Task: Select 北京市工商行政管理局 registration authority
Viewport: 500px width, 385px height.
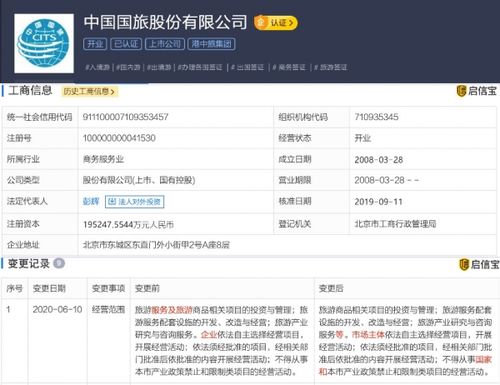Action: 395,224
